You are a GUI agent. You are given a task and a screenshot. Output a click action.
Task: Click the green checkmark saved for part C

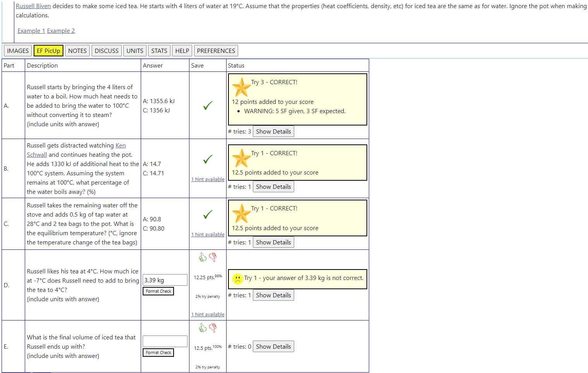(x=208, y=214)
